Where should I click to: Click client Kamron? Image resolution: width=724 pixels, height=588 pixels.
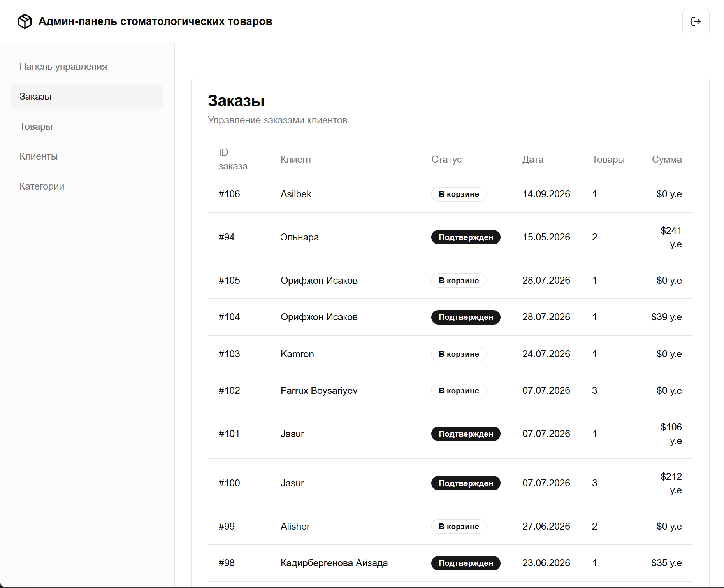(297, 354)
